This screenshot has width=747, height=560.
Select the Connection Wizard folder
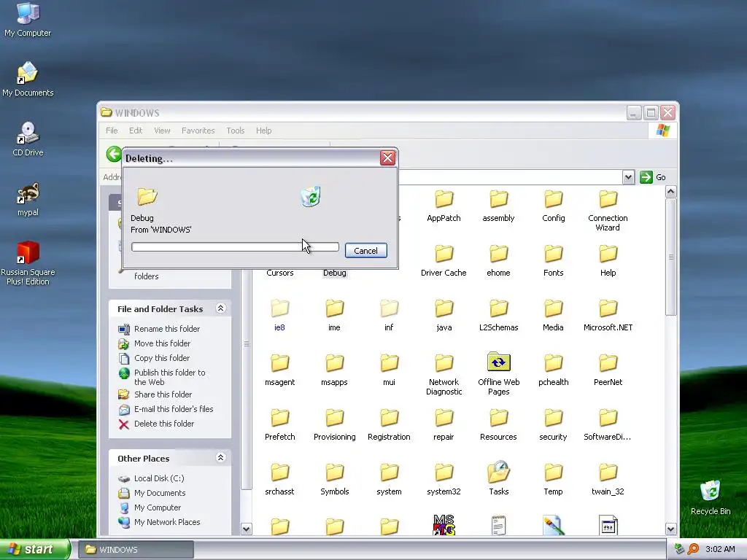[608, 211]
